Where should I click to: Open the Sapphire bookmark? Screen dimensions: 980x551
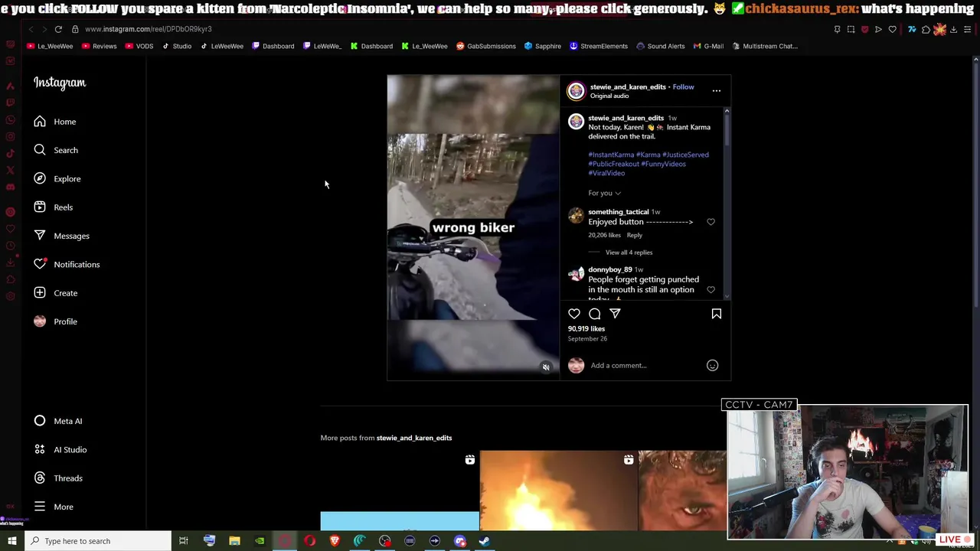pyautogui.click(x=543, y=46)
